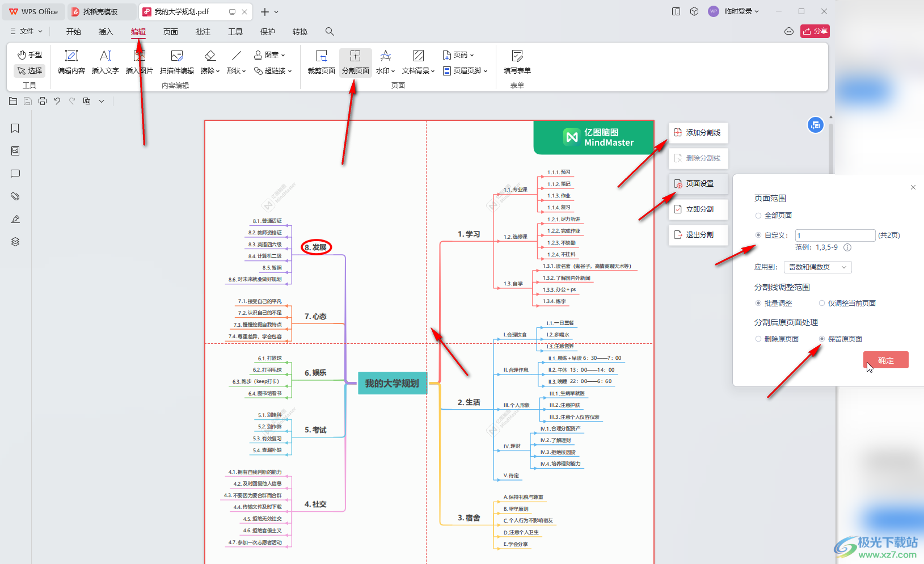
Task: Select Delete Original Page (删除原页面) radio
Action: 758,339
